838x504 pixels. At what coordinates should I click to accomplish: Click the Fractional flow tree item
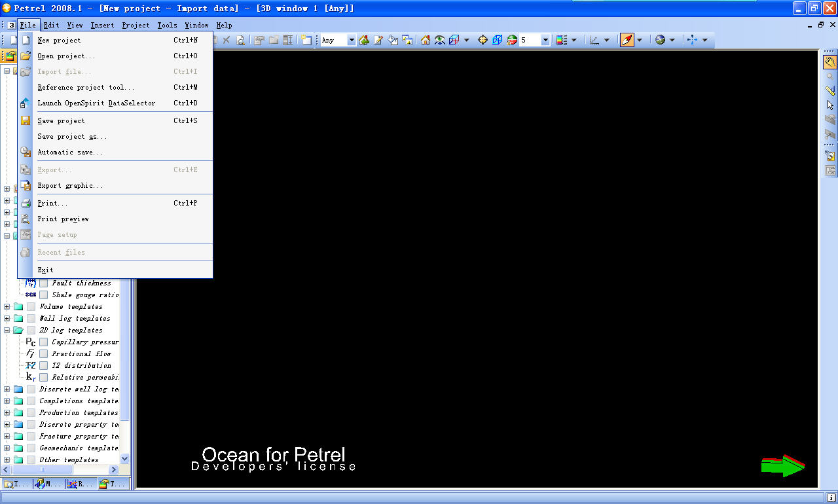tap(82, 353)
